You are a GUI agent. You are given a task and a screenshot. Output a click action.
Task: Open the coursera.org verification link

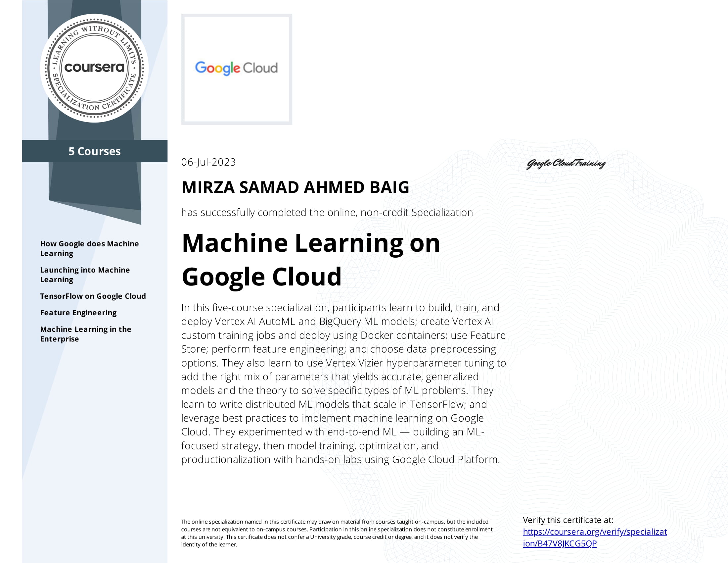(x=595, y=537)
